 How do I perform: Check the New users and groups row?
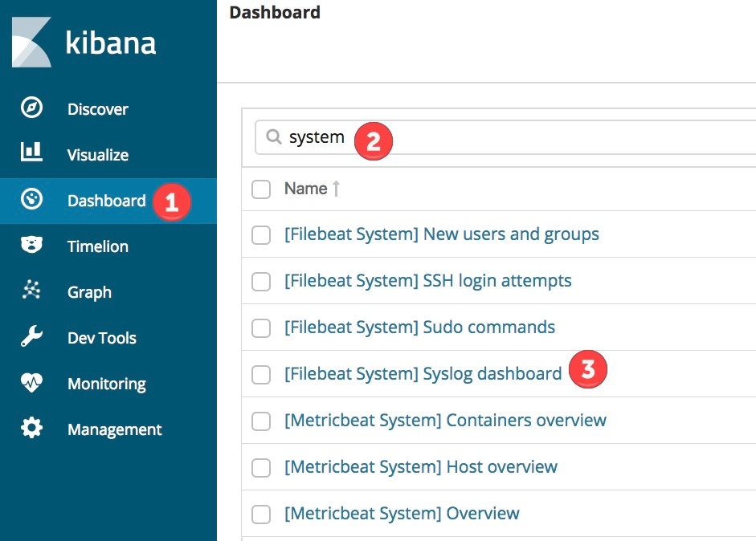coord(261,235)
